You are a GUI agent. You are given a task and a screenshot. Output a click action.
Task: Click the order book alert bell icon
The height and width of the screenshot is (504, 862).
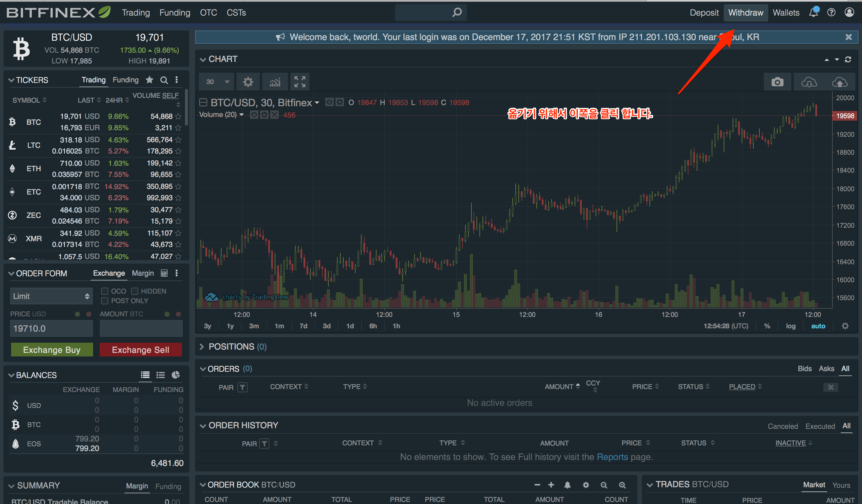point(567,485)
